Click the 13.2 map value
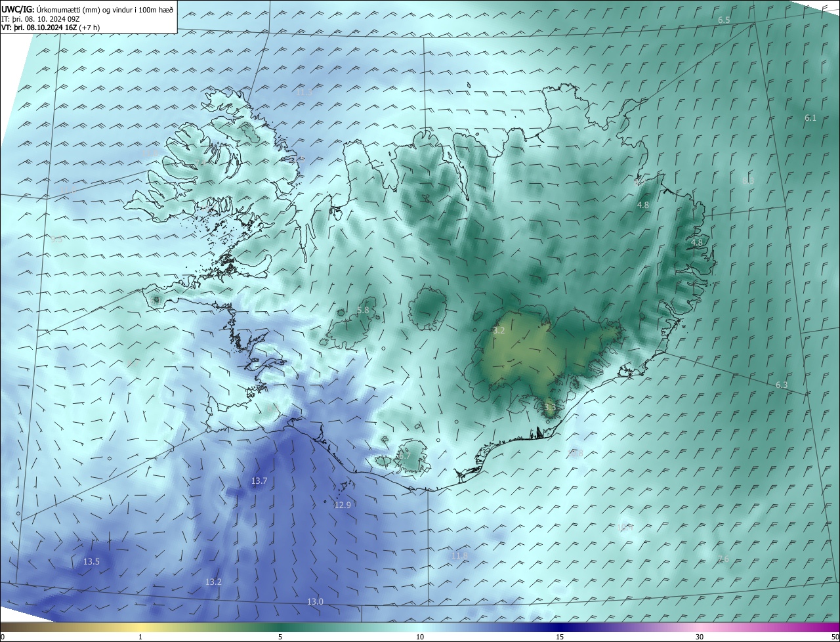The image size is (840, 642). point(213,582)
